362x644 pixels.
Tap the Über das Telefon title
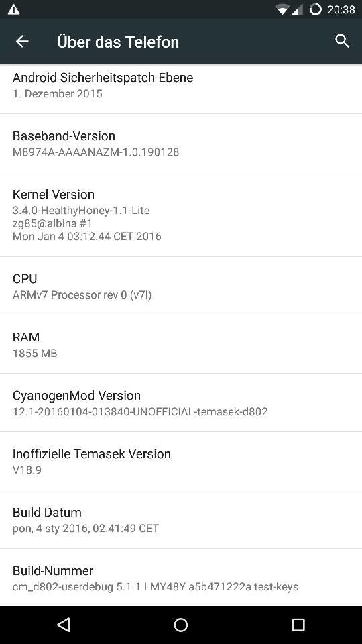[118, 42]
